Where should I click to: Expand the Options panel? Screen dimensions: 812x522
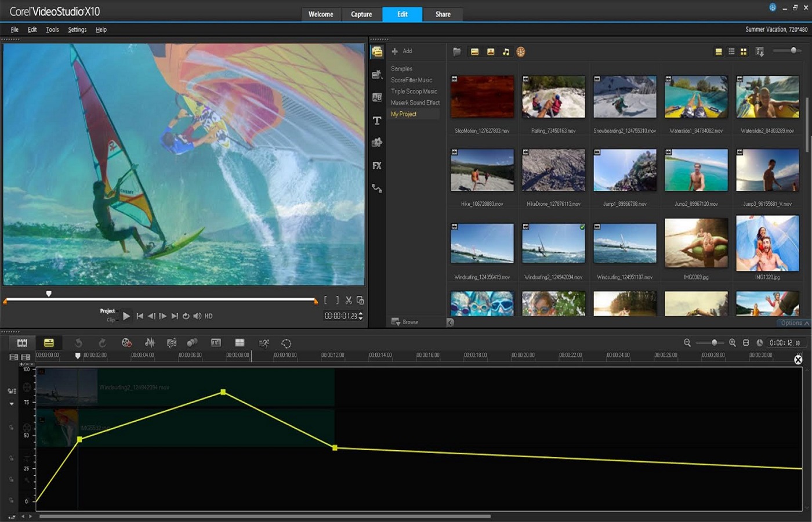pyautogui.click(x=795, y=323)
